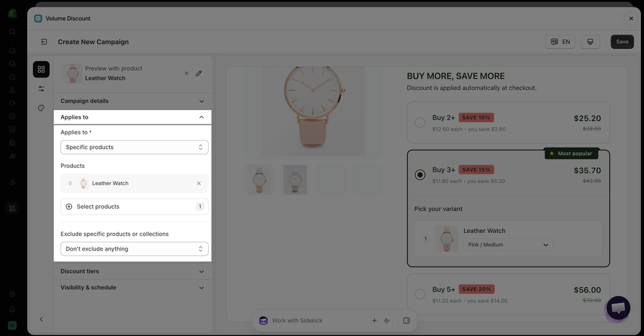Image resolution: width=644 pixels, height=336 pixels.
Task: Open Shopify Apps sidebar icon
Action: (13, 209)
